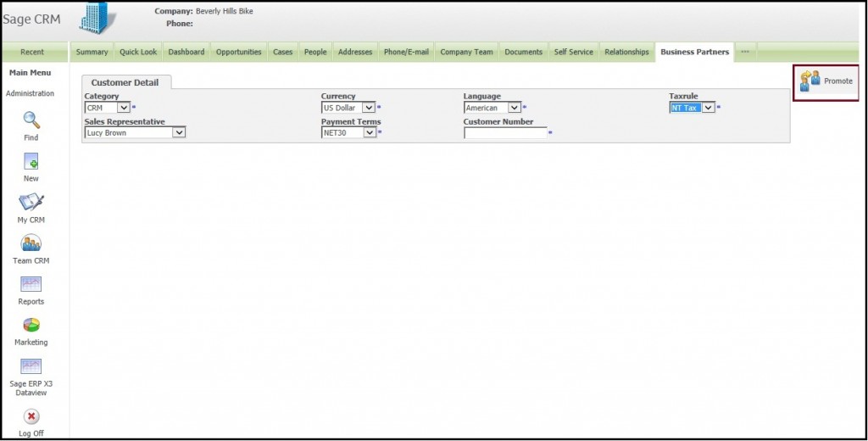Open the My CRM notebook icon

tap(31, 202)
